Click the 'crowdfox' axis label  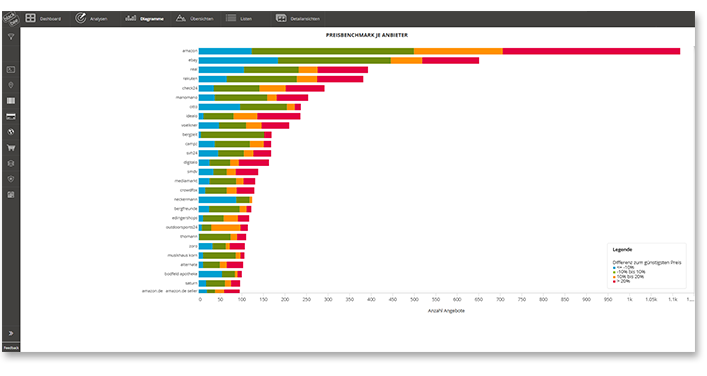(188, 190)
